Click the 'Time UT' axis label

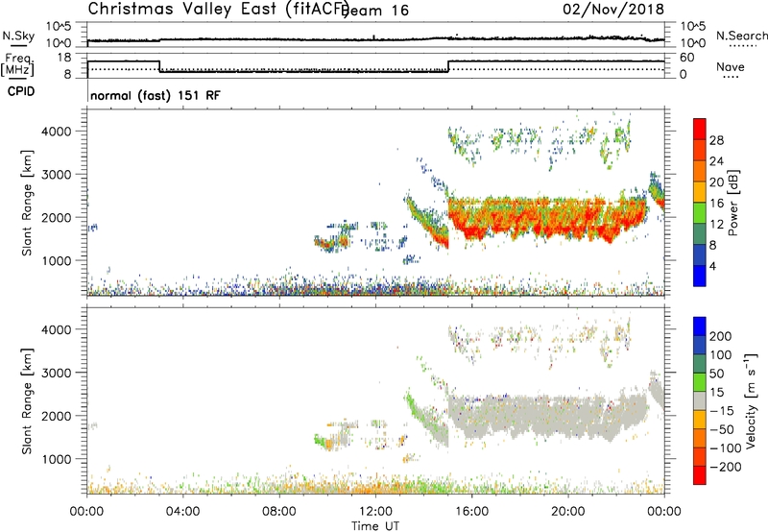375,526
